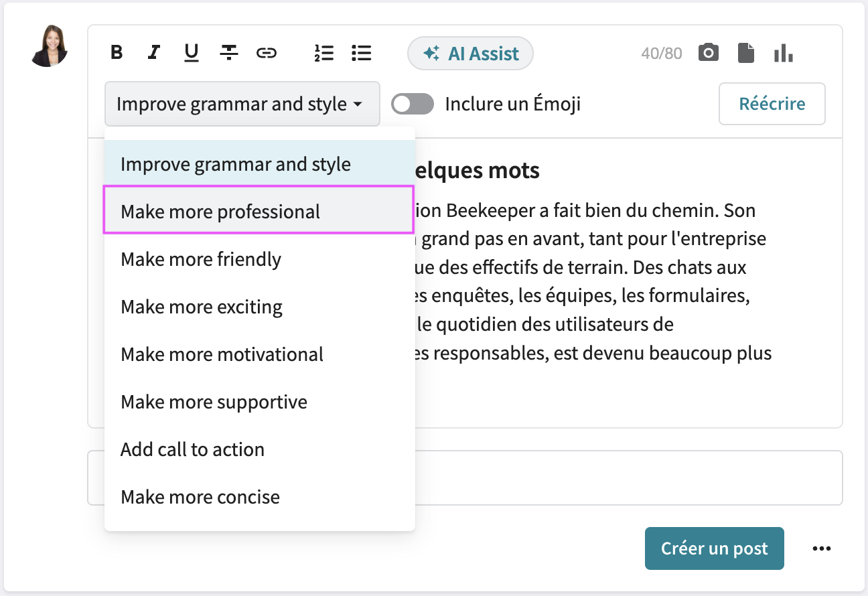
Task: Toggle bold formatting
Action: click(117, 53)
